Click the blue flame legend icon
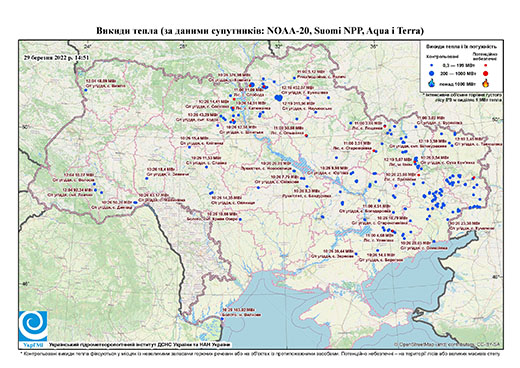 tap(431, 83)
